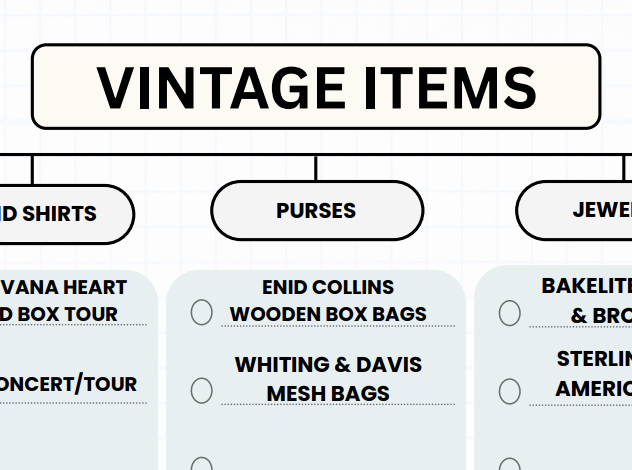632x470 pixels.
Task: Check the circle beside Enid Collins Wooden Box Bags
Action: [201, 313]
